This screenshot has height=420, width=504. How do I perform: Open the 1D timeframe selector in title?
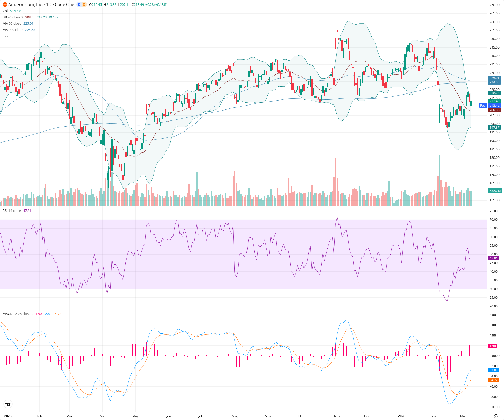tap(49, 4)
